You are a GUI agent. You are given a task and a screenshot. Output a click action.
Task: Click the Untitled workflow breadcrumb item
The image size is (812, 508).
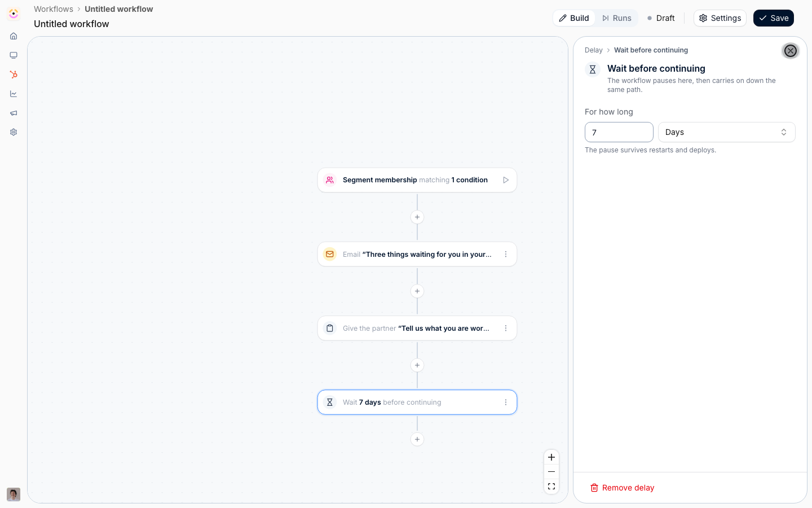tap(119, 9)
